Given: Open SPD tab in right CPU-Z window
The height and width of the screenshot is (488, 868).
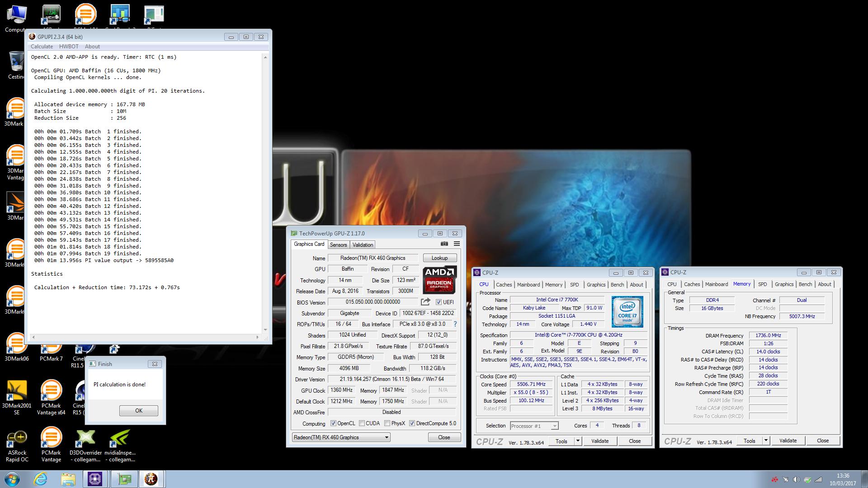Looking at the screenshot, I should pyautogui.click(x=762, y=284).
